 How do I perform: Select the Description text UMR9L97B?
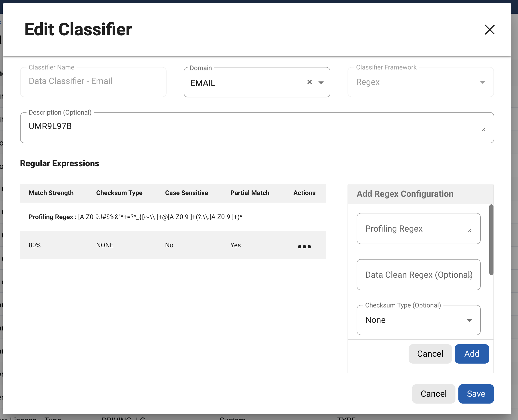point(50,126)
